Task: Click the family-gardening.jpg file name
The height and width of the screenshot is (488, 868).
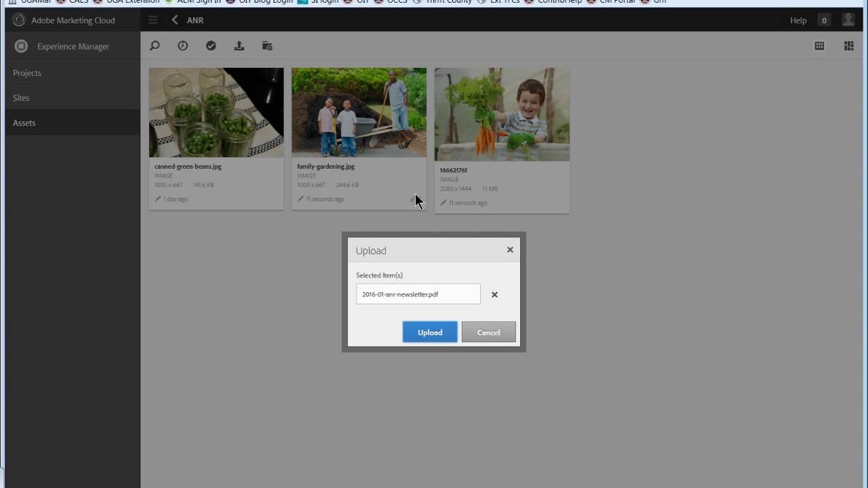Action: coord(326,167)
